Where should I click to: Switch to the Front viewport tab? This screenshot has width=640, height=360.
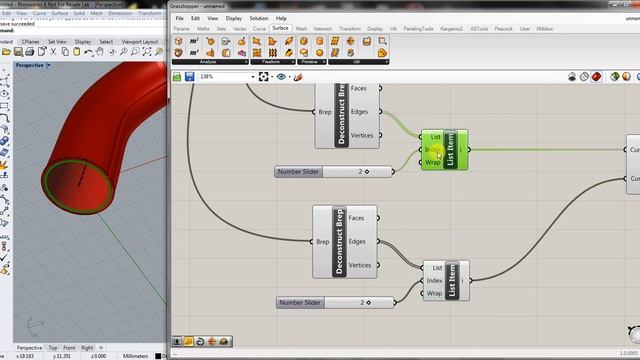(69, 348)
